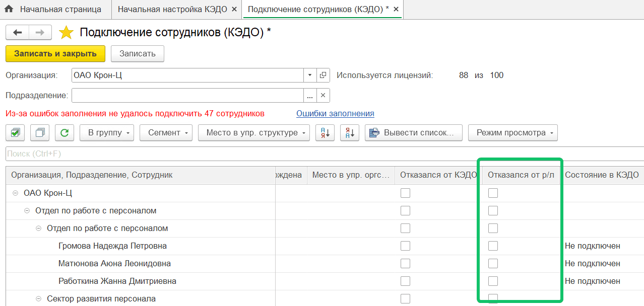The image size is (644, 306).
Task: Click column header Состояние в КЭДО
Action: (x=602, y=175)
